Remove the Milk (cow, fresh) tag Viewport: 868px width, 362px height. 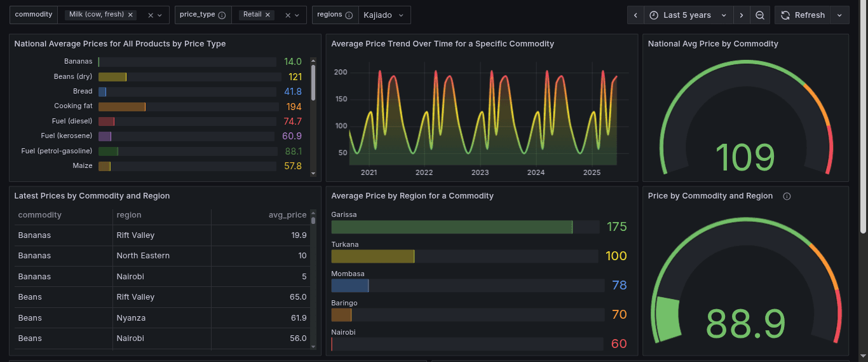coord(130,15)
